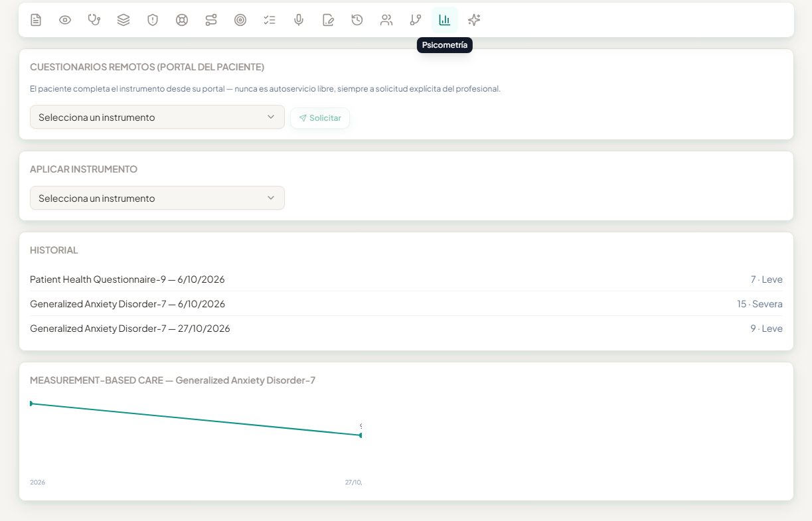This screenshot has width=812, height=521.
Task: Open the note with pencil icon
Action: tap(328, 20)
